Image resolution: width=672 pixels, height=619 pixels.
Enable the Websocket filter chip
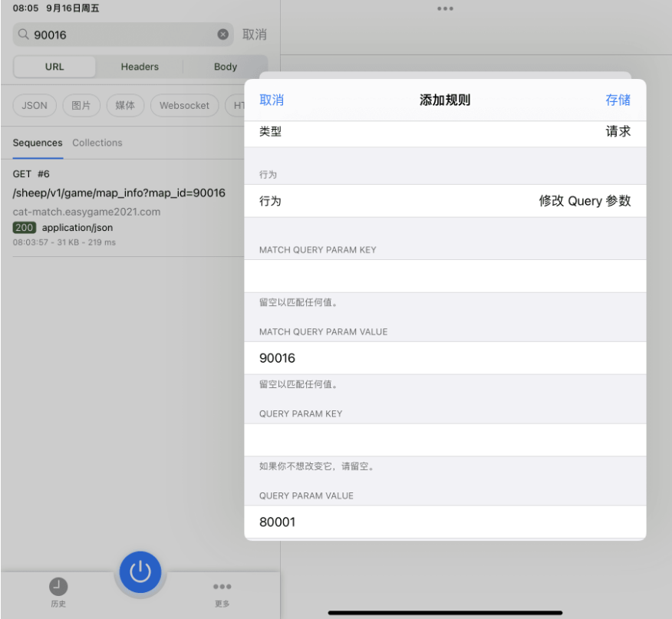(x=184, y=105)
